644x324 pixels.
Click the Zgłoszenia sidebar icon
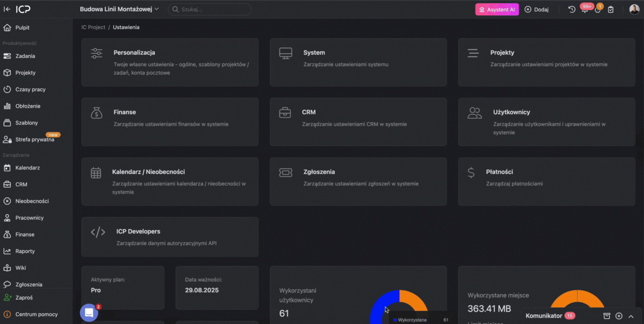tap(7, 284)
